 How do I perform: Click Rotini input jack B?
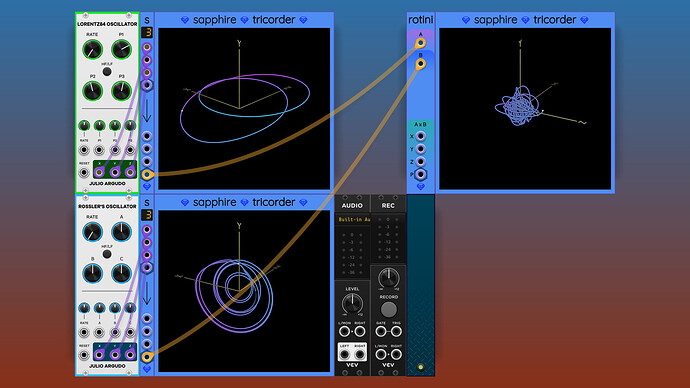[420, 64]
